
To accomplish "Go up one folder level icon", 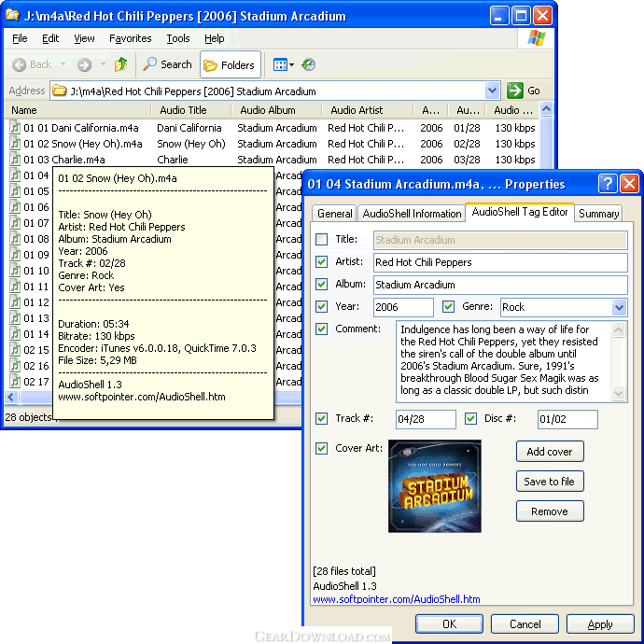I will 120,64.
